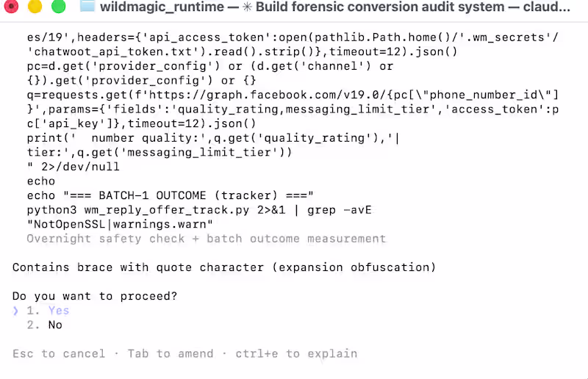Click the wildmagic_runtime window title
This screenshot has height=379, width=588.
[x=162, y=7]
